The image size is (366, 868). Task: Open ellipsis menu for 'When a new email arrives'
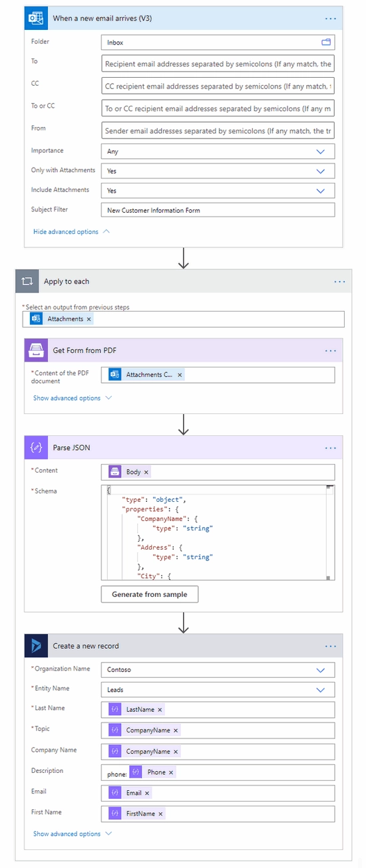331,19
